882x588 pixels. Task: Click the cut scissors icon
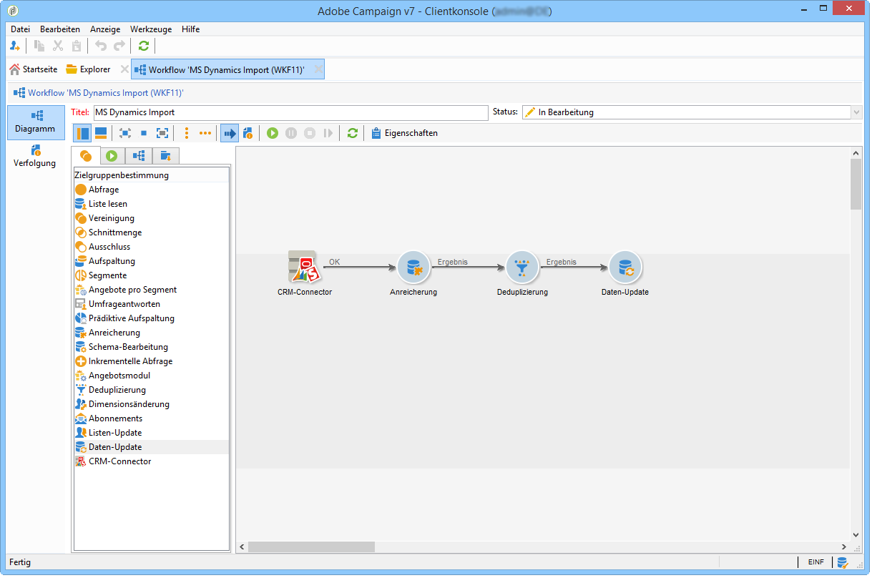pos(59,46)
